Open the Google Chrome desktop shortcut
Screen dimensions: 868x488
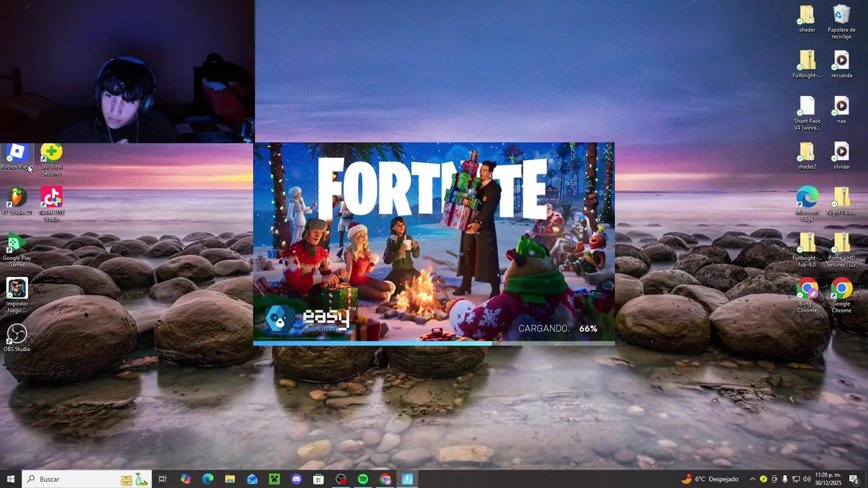point(841,296)
